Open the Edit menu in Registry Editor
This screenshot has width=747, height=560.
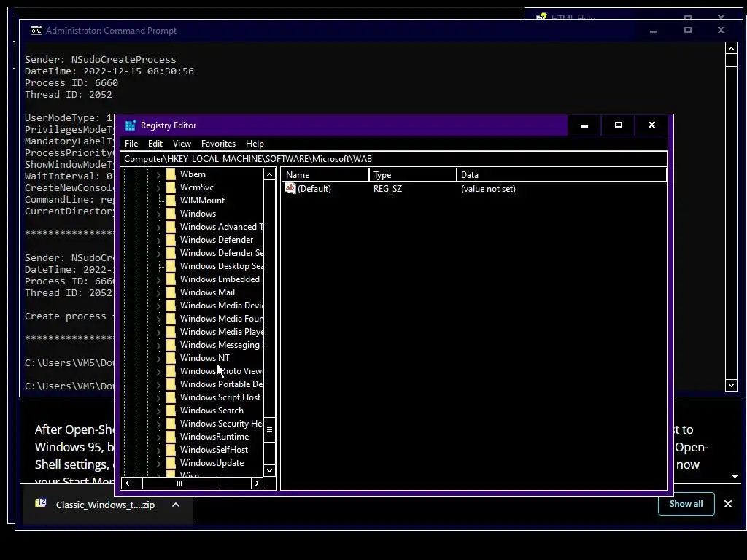155,144
